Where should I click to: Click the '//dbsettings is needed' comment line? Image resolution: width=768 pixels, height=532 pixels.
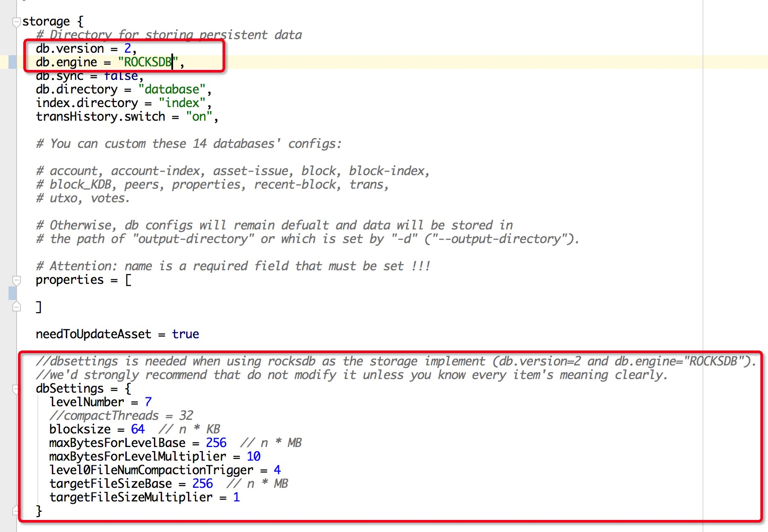396,361
